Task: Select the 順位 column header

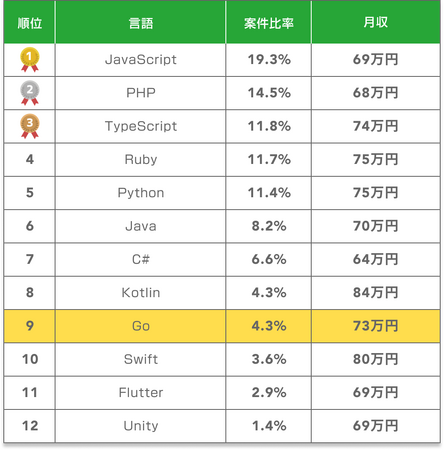Action: (x=30, y=23)
